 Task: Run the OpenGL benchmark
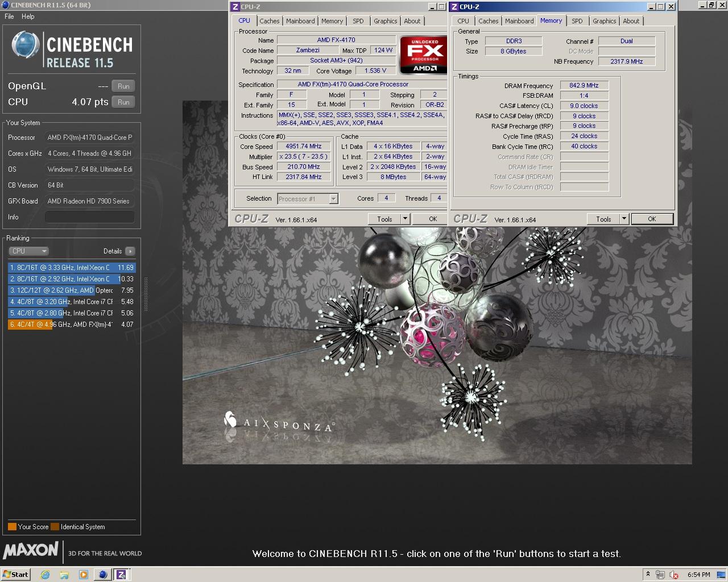[123, 86]
